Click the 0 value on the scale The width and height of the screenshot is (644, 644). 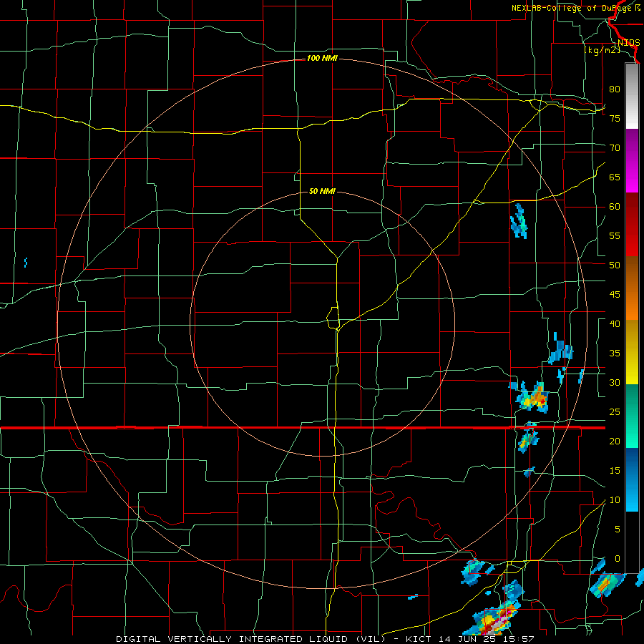click(618, 559)
